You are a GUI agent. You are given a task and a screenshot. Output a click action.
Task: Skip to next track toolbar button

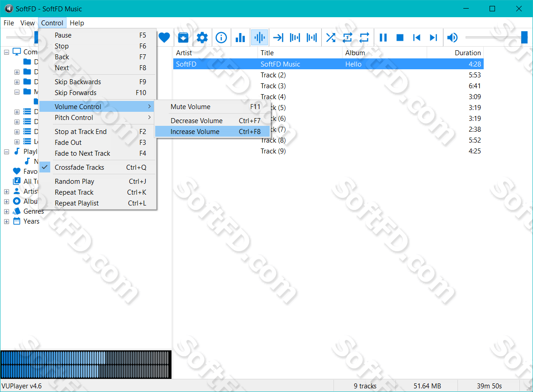tap(433, 38)
